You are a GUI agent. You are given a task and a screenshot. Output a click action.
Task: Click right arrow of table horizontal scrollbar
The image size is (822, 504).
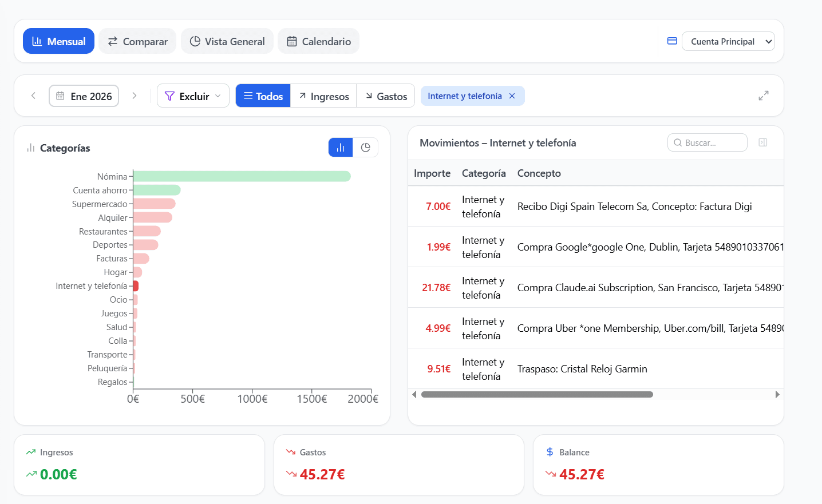777,394
